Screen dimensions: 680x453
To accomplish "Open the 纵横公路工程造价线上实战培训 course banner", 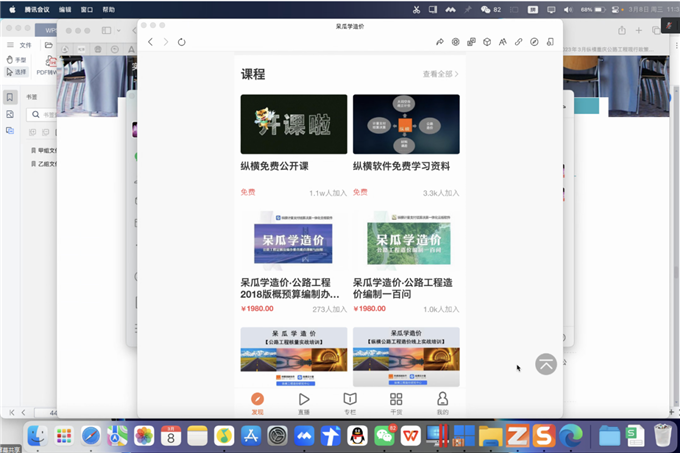I will click(x=406, y=357).
